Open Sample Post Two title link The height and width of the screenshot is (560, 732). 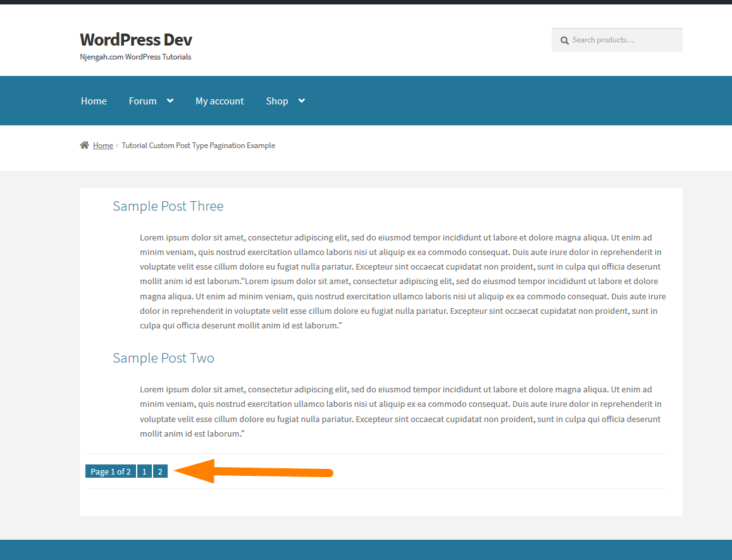[x=163, y=358]
